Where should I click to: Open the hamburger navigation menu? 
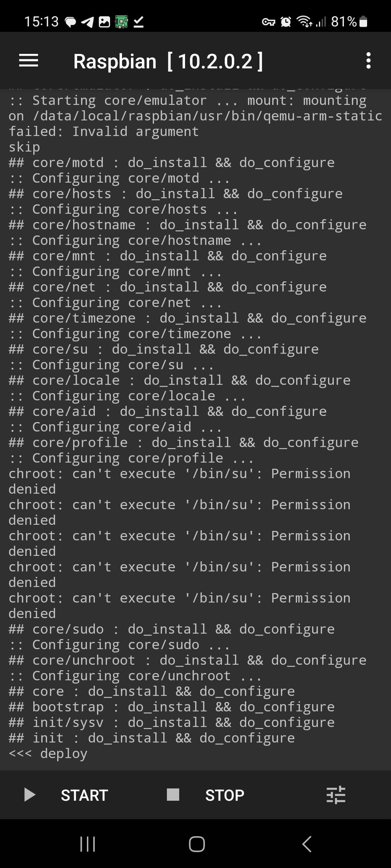[29, 60]
